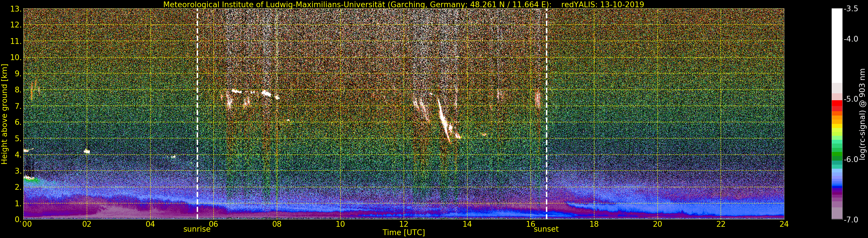The height and width of the screenshot is (238, 868).
Task: Click the '4.' height tick label
Action: (x=18, y=155)
